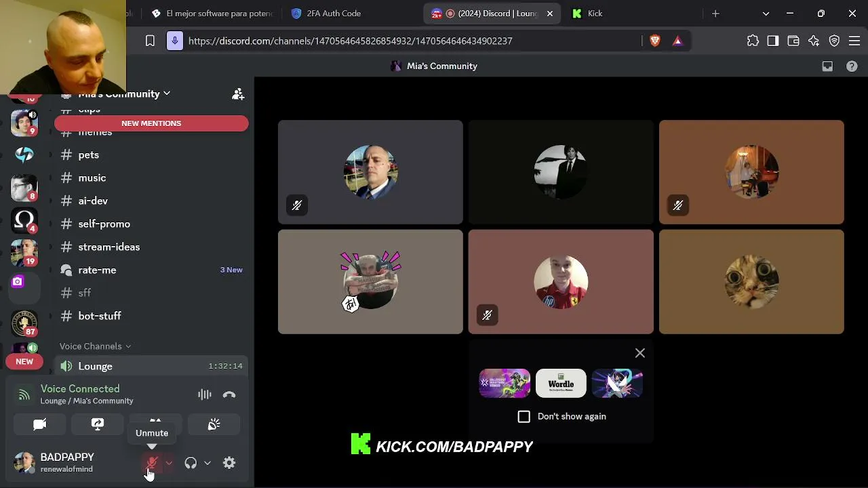Image resolution: width=868 pixels, height=488 pixels.
Task: Jump to NEW MENTIONS
Action: 151,123
